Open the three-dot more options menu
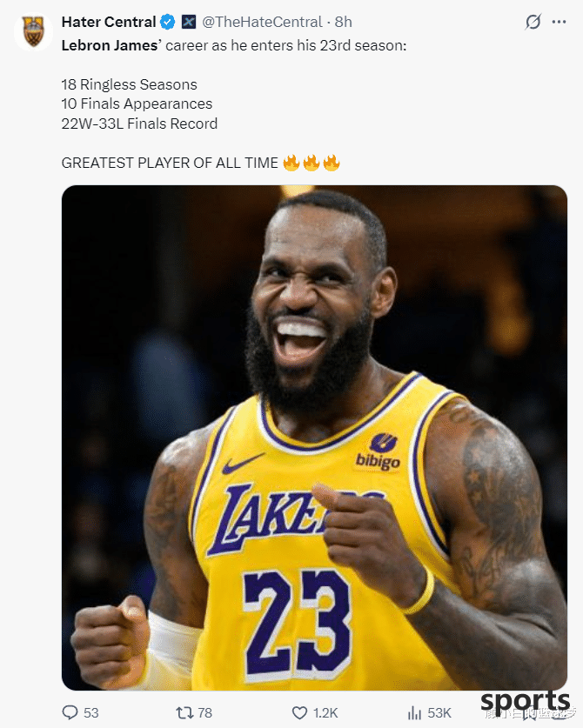 (559, 22)
